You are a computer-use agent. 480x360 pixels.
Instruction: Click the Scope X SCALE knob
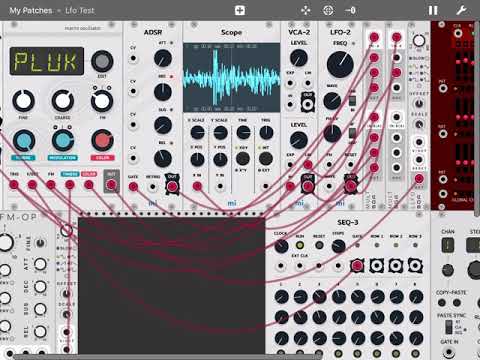[197, 133]
